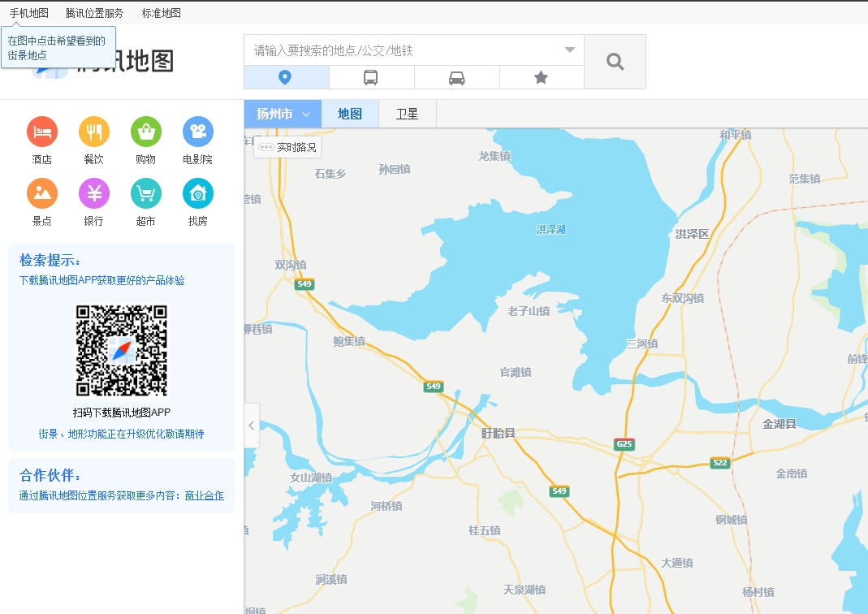
Task: Select the 购物 shopping category icon
Action: 146,132
